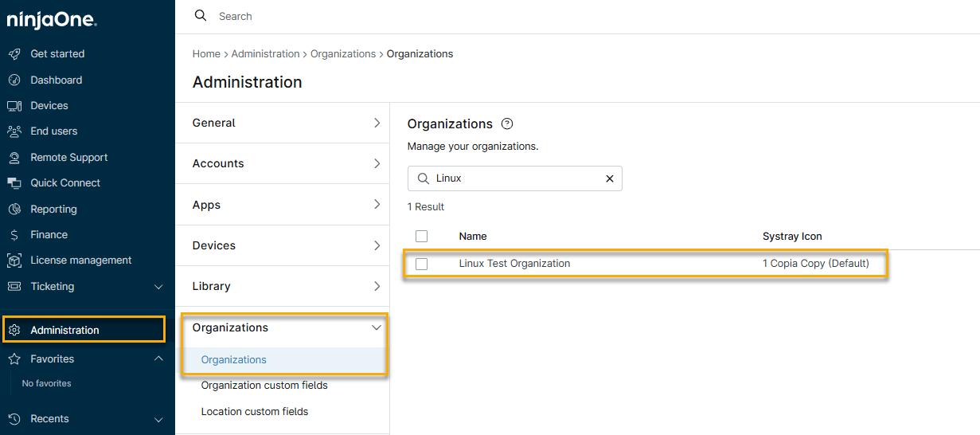Expand the Recents section
The height and width of the screenshot is (435, 980).
pos(158,419)
